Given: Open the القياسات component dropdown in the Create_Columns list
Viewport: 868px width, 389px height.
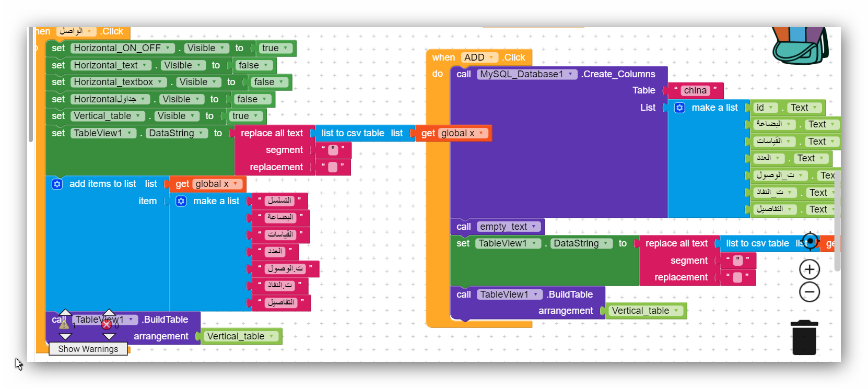Looking at the screenshot, I should (x=774, y=142).
